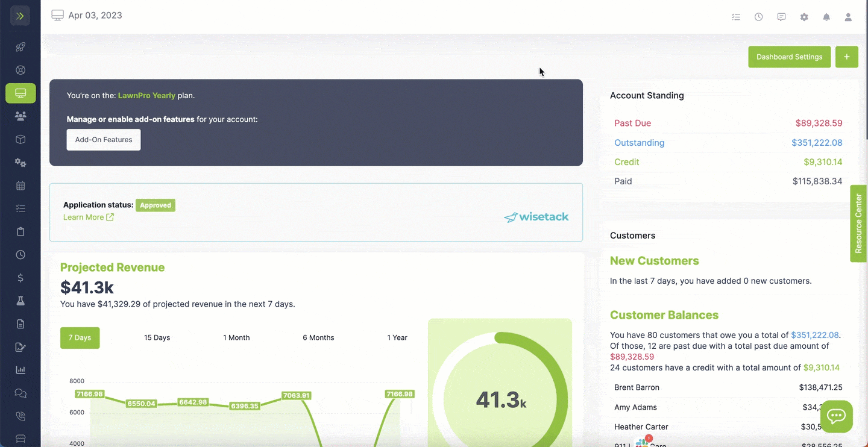Click the Past Due amount $89,328.59
This screenshot has height=447, width=868.
(819, 123)
